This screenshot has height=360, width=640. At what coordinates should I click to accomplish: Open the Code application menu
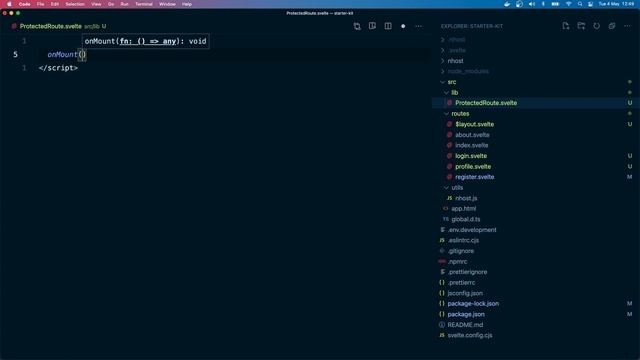[24, 4]
